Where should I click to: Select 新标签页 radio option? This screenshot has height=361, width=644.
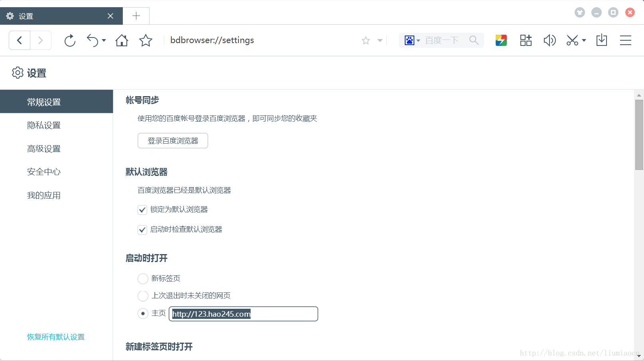coord(143,278)
